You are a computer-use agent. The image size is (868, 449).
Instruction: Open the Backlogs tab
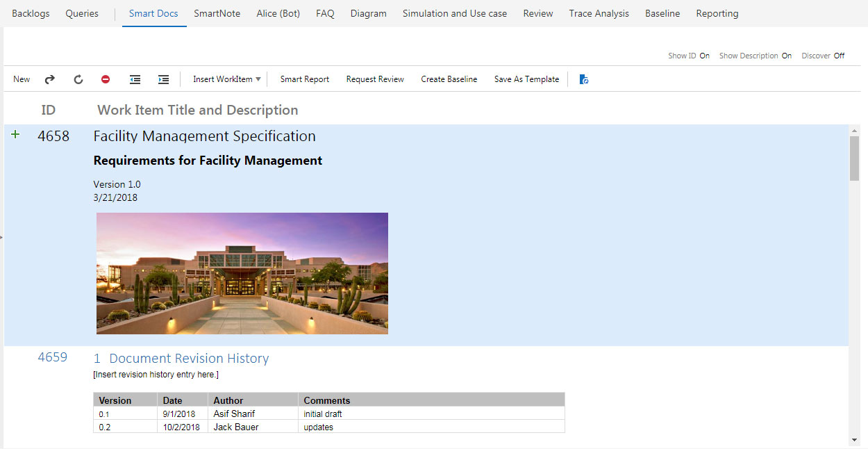pos(31,13)
